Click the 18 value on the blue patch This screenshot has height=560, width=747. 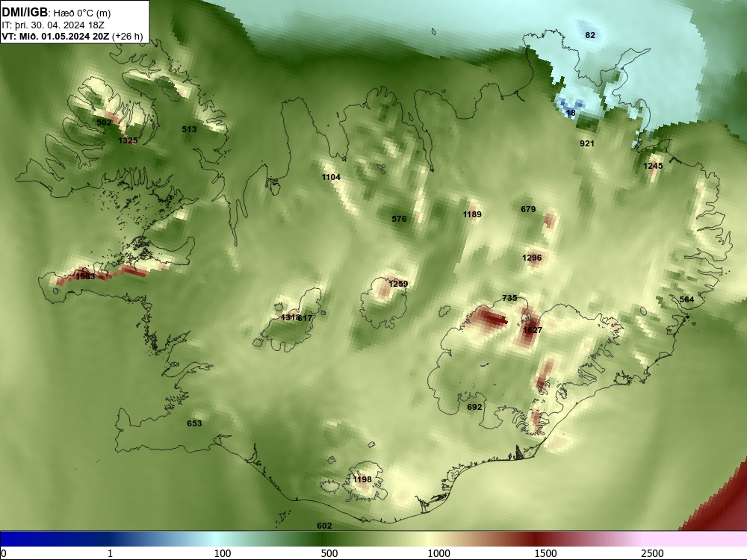571,113
